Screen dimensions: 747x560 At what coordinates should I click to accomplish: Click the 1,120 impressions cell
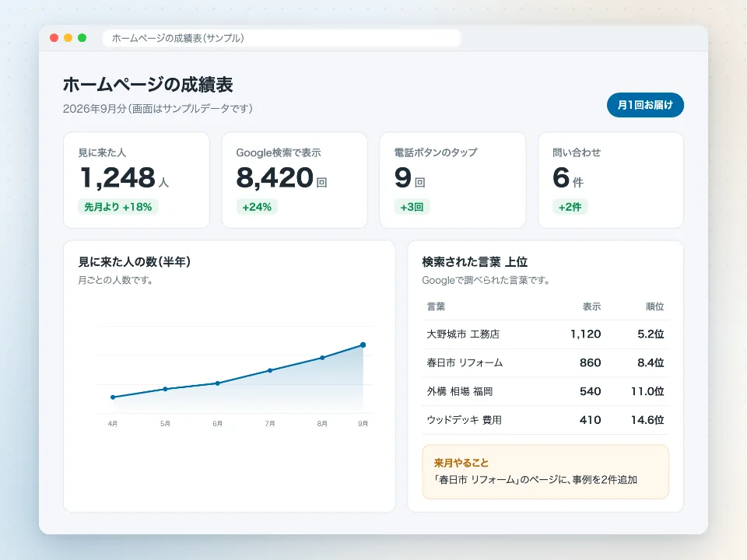[585, 334]
